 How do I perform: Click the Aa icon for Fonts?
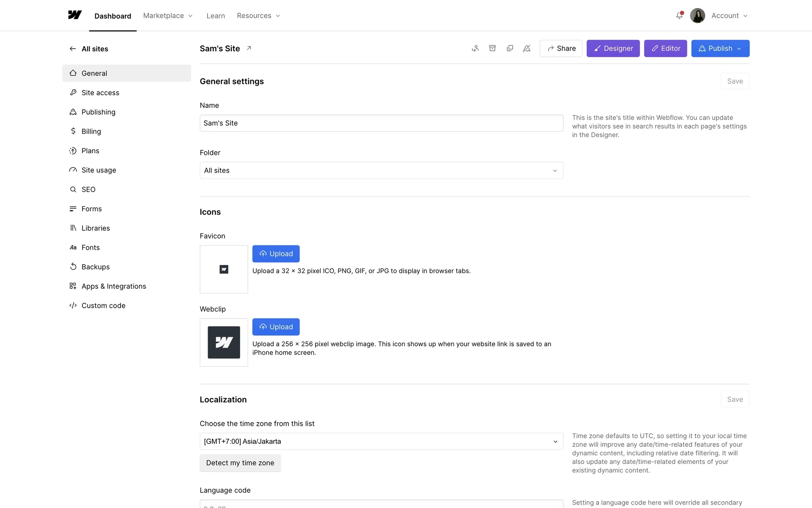pyautogui.click(x=73, y=247)
